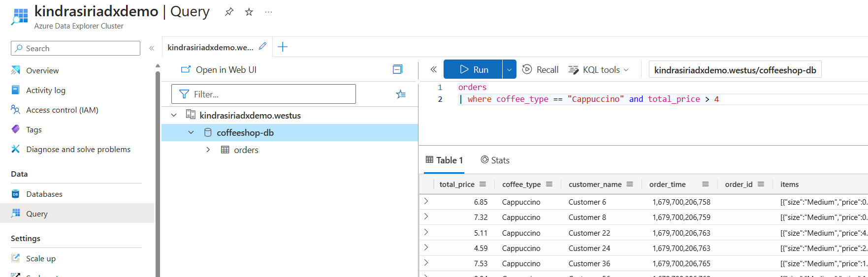Toggle the connection pane layout icon

point(397,69)
